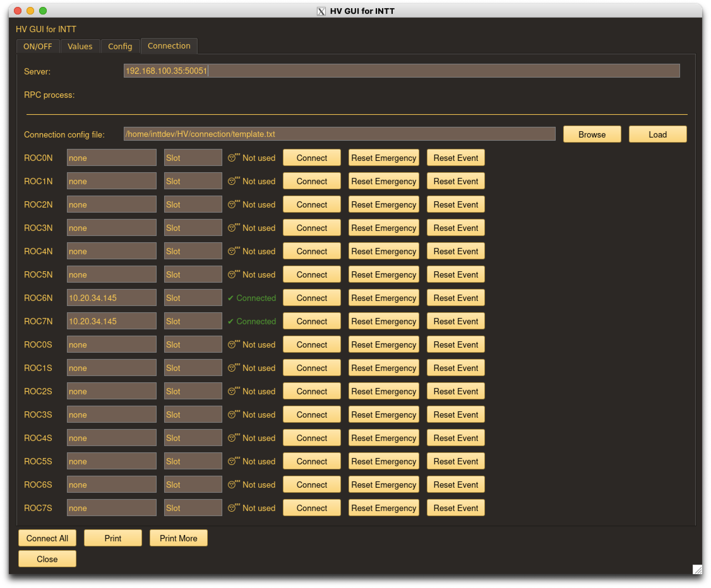711x588 pixels.
Task: Click the green Connected checkmark for ROC6N
Action: 230,298
